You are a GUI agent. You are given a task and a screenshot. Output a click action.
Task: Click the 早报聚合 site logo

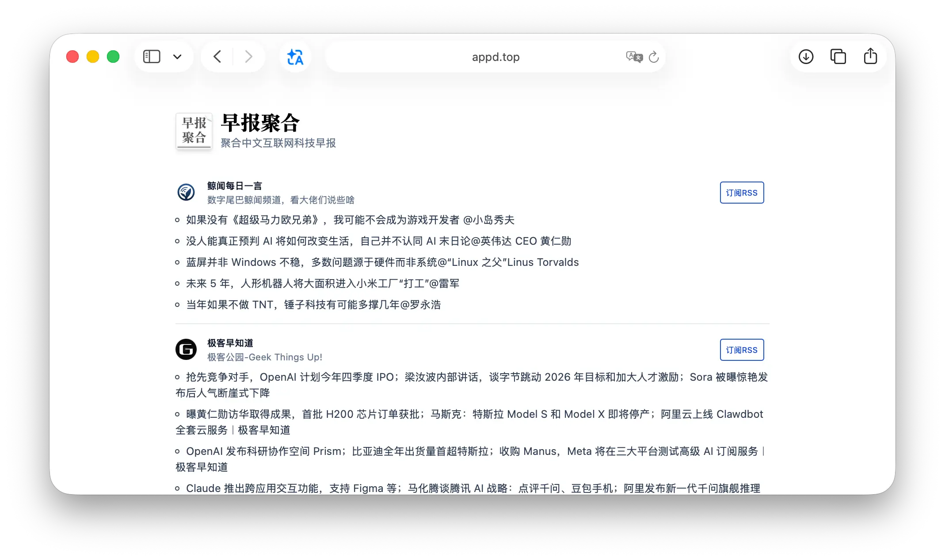pos(194,131)
